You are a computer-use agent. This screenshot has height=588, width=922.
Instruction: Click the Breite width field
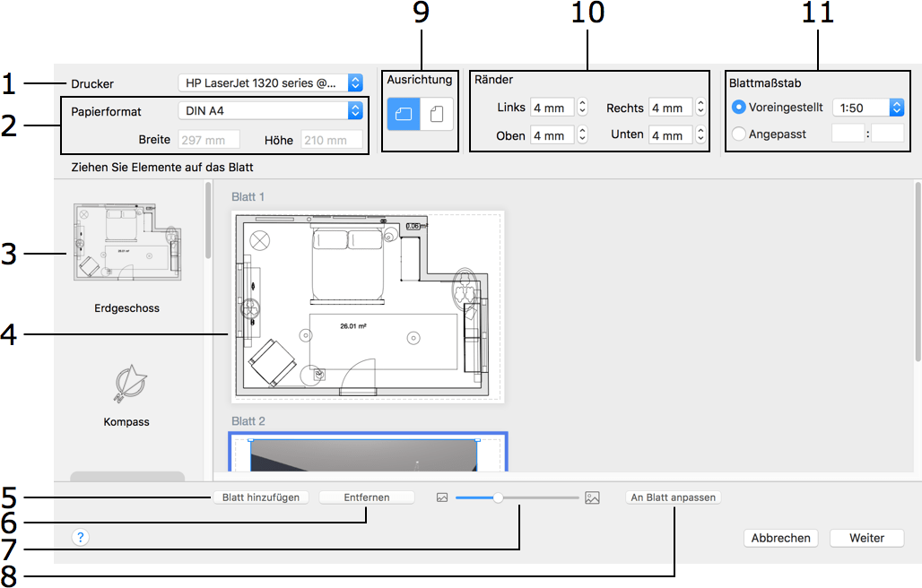[x=209, y=140]
